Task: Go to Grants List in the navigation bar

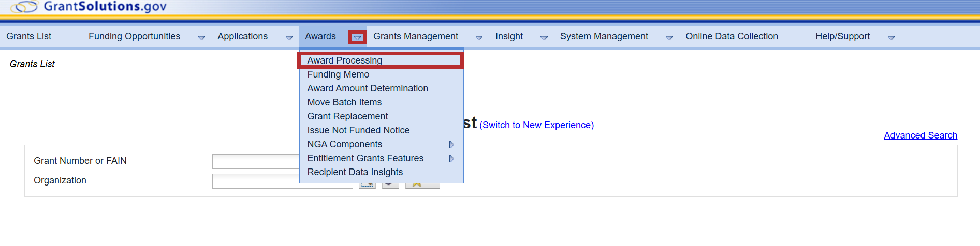Action: pyautogui.click(x=29, y=36)
